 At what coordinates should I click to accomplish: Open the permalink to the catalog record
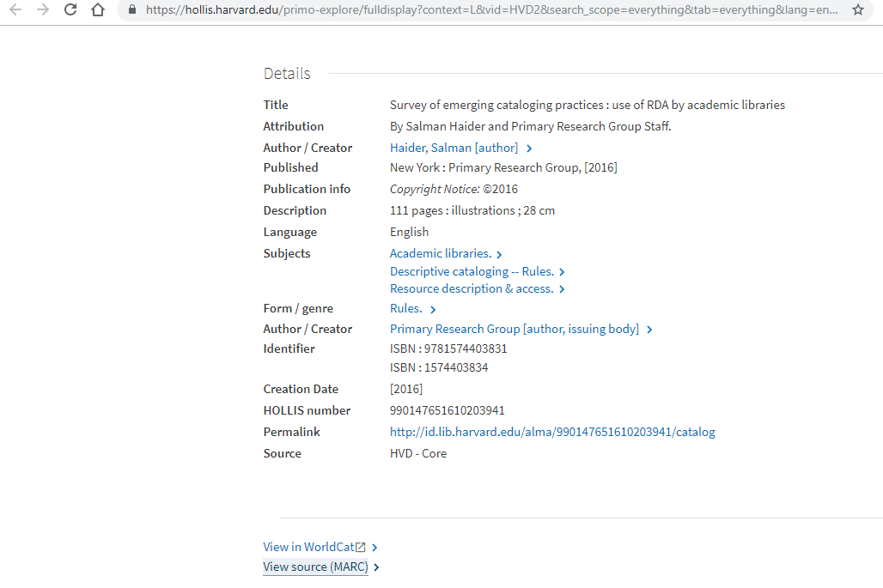tap(552, 432)
